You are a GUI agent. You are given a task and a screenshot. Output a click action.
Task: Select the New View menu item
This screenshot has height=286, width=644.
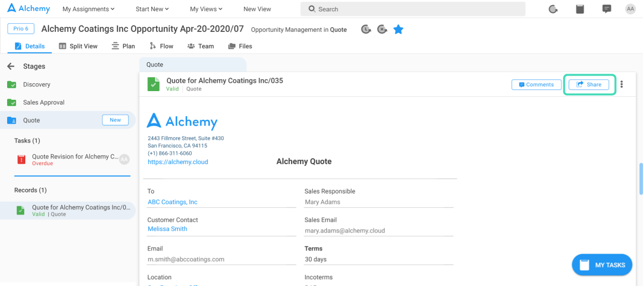click(257, 9)
